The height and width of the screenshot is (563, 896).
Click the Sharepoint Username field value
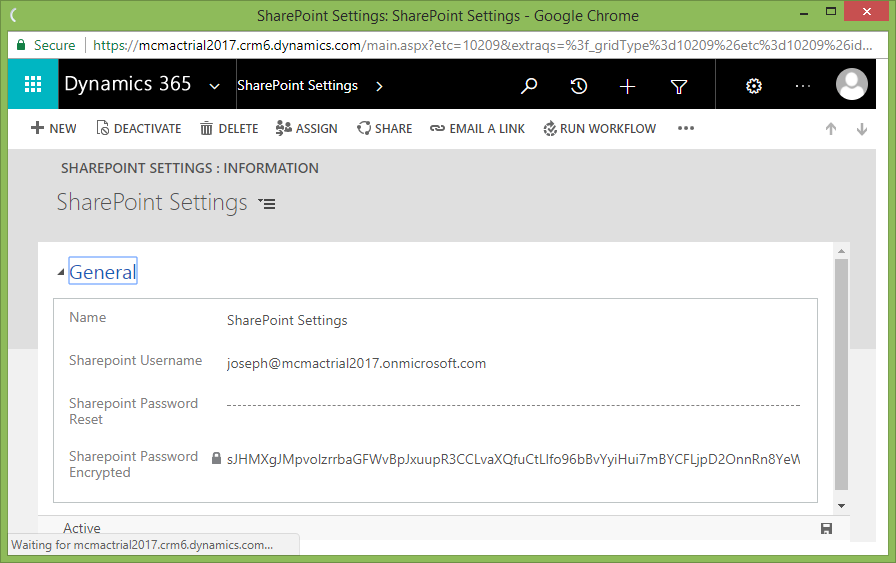pyautogui.click(x=356, y=363)
